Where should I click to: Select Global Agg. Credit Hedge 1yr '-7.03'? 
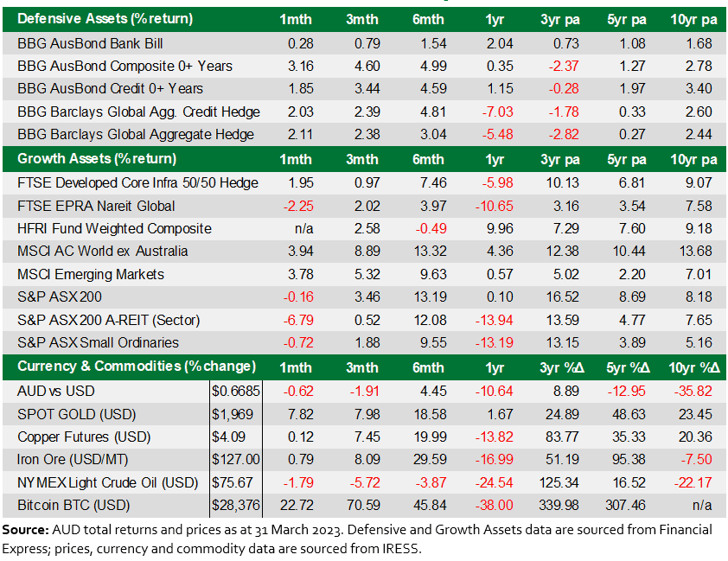coord(497,112)
